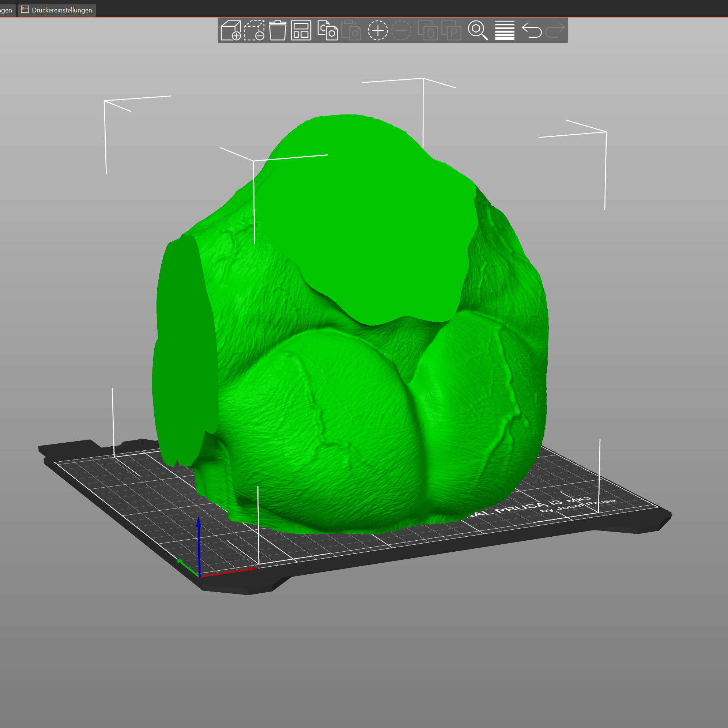Image resolution: width=728 pixels, height=728 pixels.
Task: Click the Remove instance minus circle
Action: 401,30
